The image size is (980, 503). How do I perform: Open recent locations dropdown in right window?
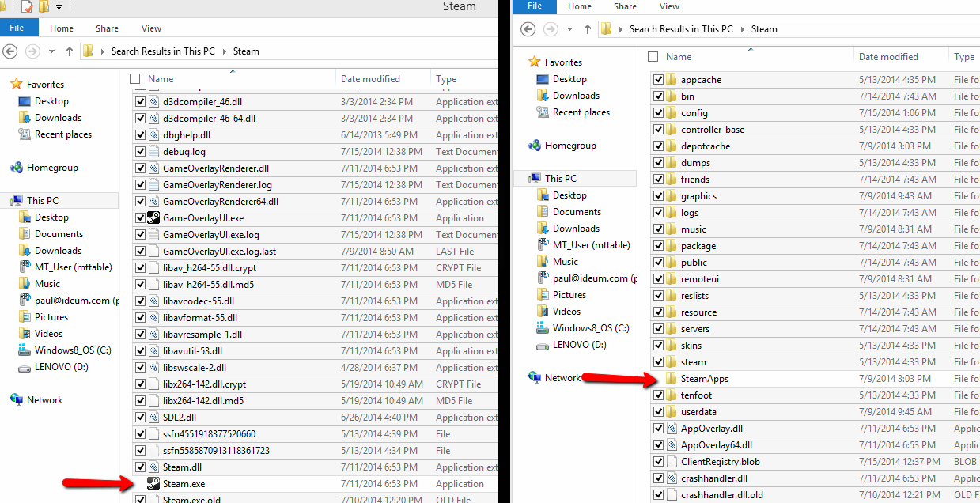click(x=570, y=29)
